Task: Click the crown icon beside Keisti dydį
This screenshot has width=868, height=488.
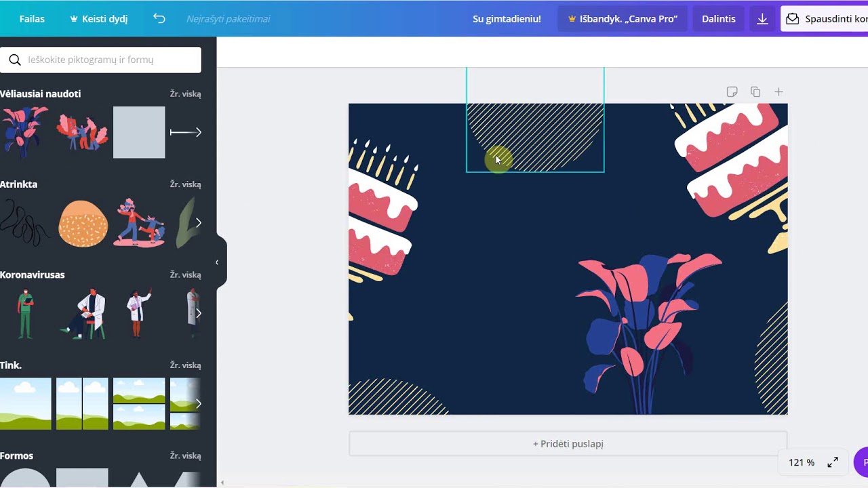Action: coord(74,19)
